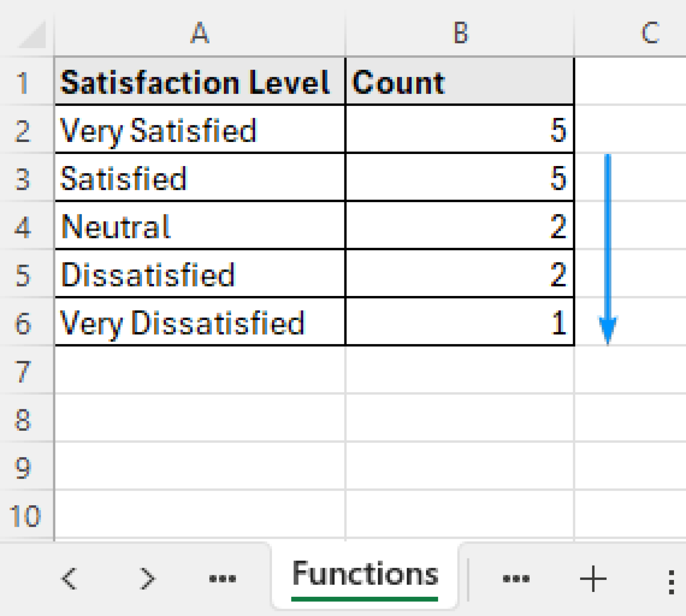Switch to the Functions sheet tab

tap(365, 575)
